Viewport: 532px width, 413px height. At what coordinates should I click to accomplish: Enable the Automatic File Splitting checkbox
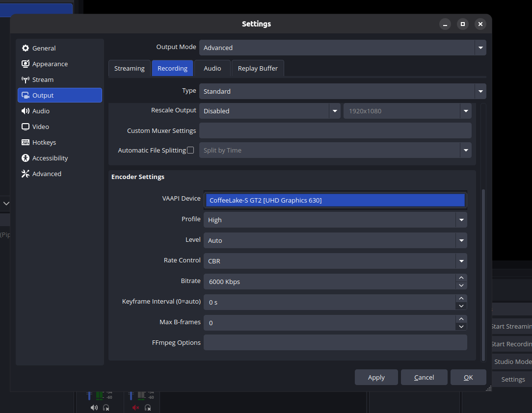coord(191,150)
